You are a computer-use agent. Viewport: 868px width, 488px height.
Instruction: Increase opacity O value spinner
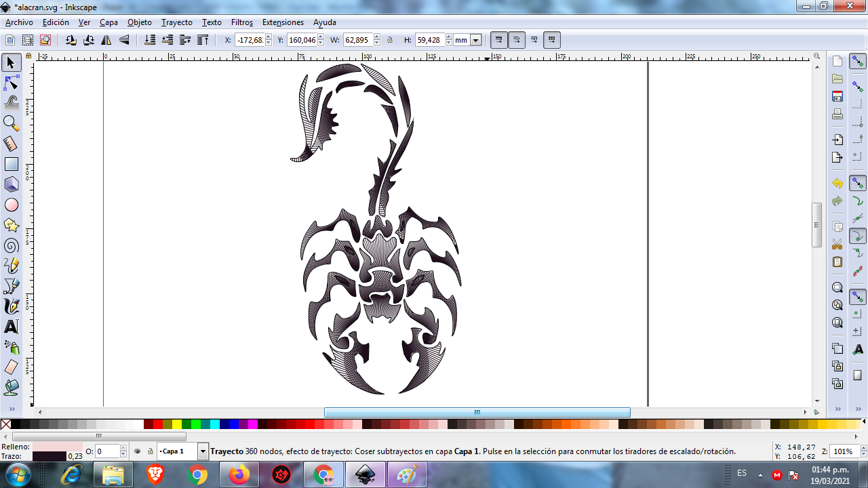click(x=123, y=448)
